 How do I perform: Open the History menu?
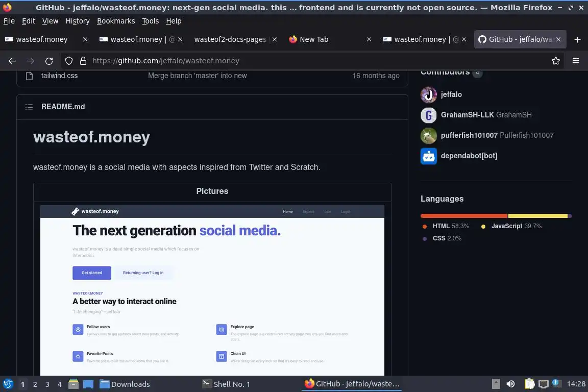[78, 21]
